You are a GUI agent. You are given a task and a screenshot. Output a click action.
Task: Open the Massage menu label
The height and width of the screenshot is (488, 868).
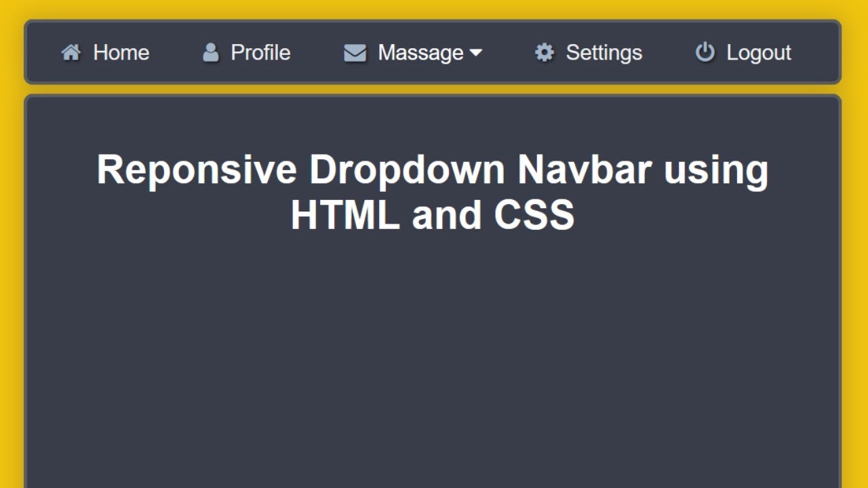tap(420, 52)
